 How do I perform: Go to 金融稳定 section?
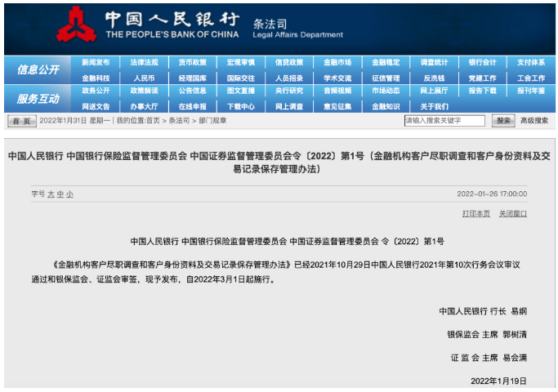coord(386,62)
